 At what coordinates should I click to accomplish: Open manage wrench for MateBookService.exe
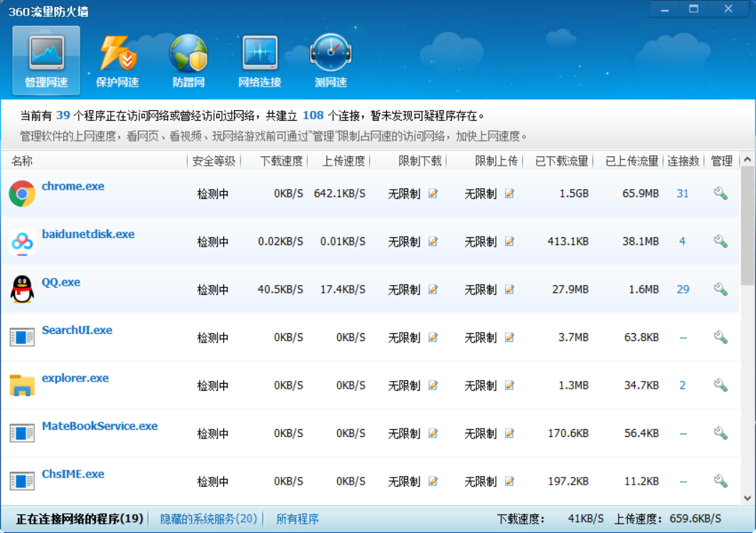[x=721, y=433]
